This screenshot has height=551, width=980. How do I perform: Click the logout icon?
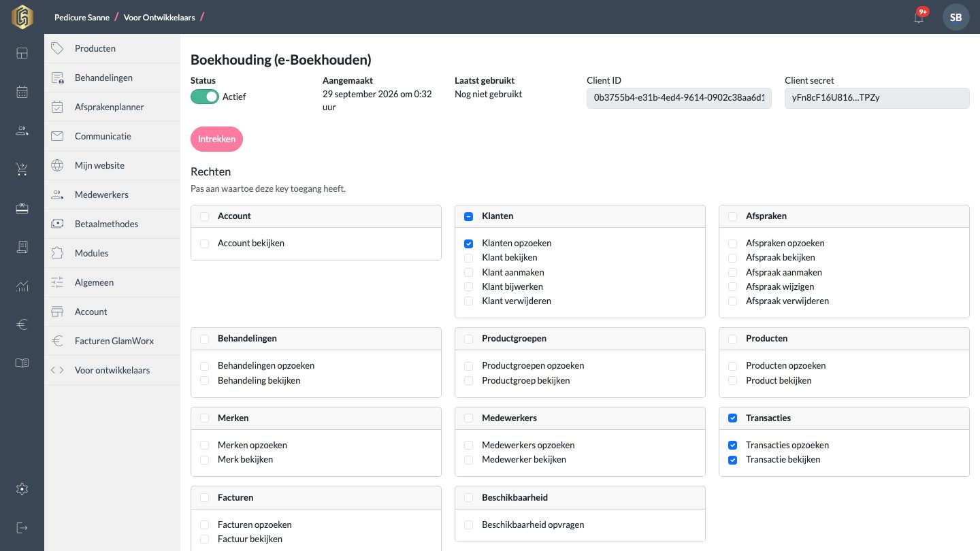(22, 528)
